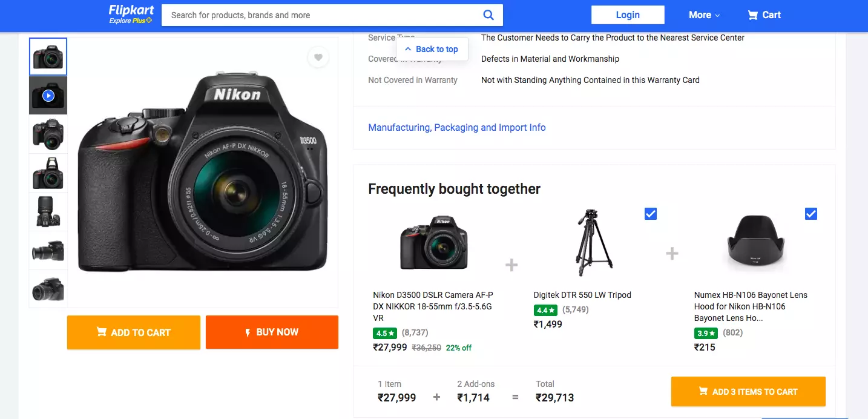Click Back to top arrow button

[432, 49]
